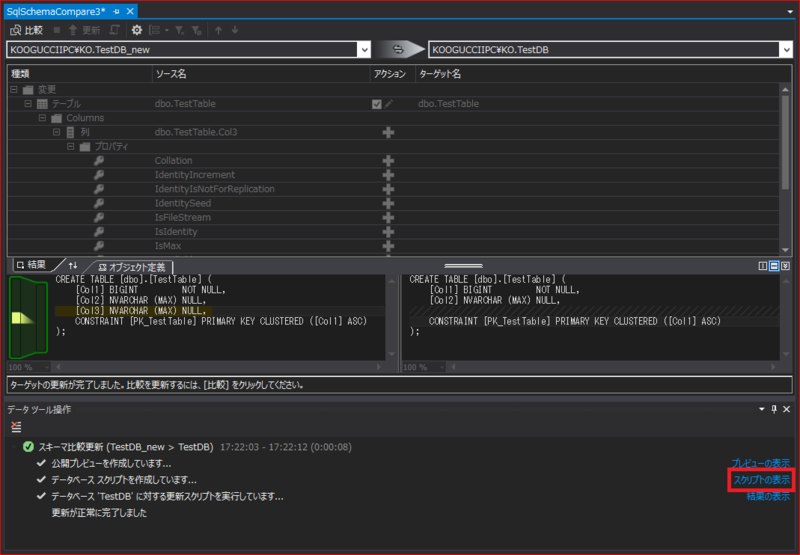Screen dimensions: 800x555
Task: Click the plus icon in IdentityIncrement row
Action: (388, 175)
